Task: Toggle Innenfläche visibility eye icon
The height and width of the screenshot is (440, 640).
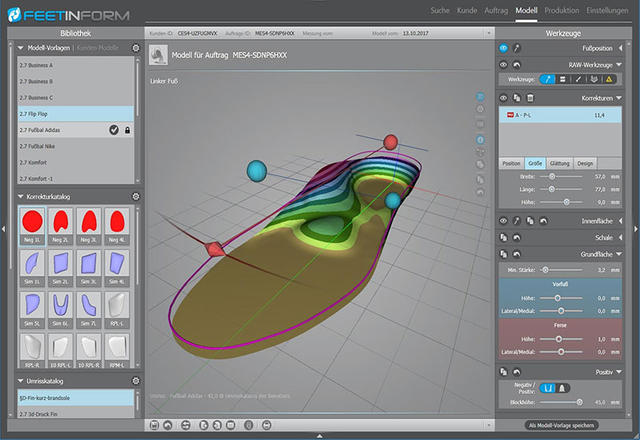Action: 503,220
